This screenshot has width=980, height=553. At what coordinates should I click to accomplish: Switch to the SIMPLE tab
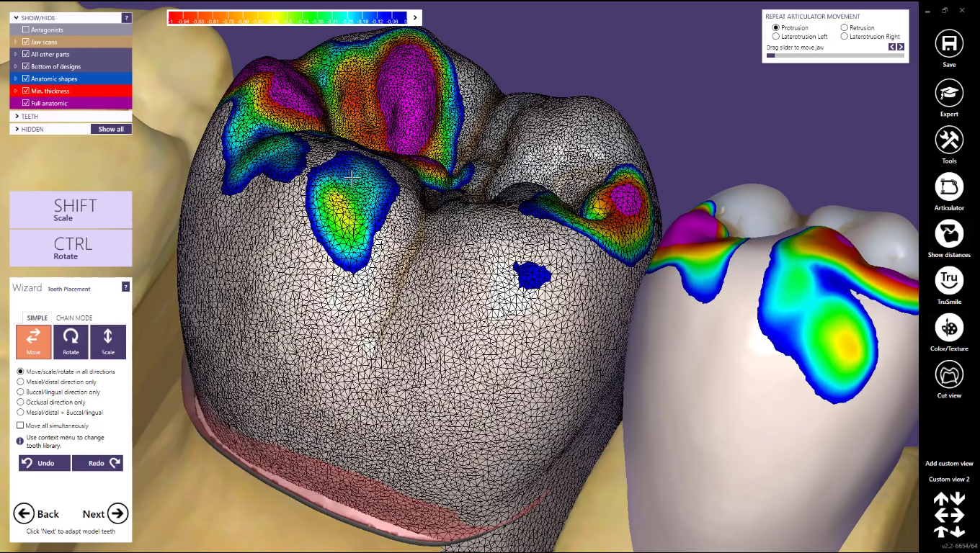(37, 318)
